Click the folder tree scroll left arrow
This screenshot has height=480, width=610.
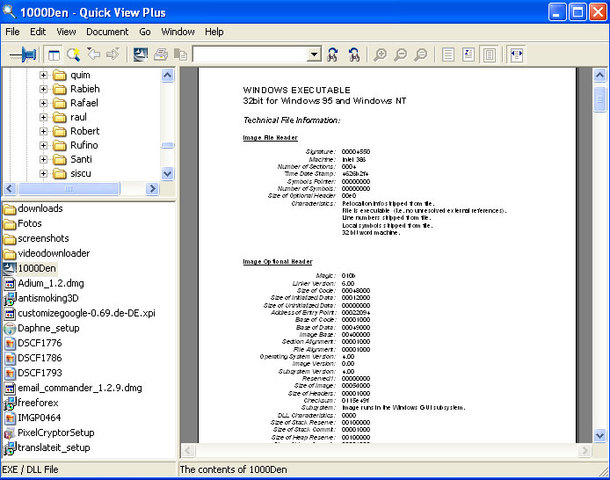10,189
